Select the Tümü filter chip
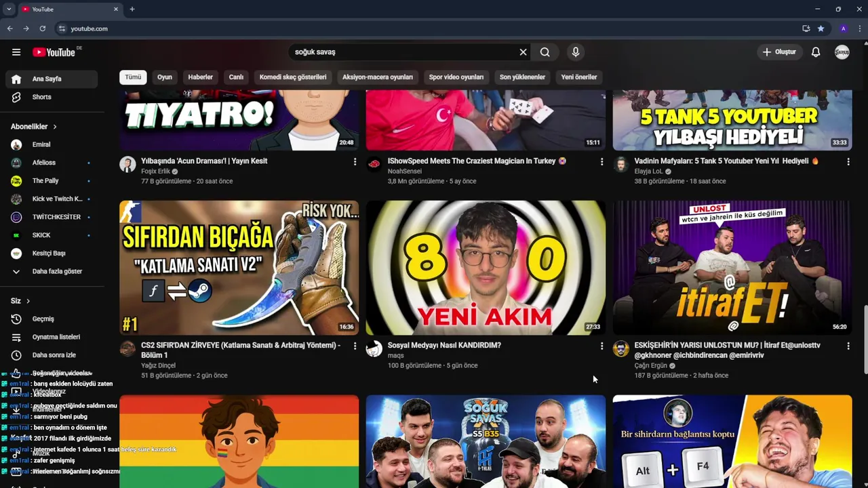The image size is (868, 488). pos(133,77)
